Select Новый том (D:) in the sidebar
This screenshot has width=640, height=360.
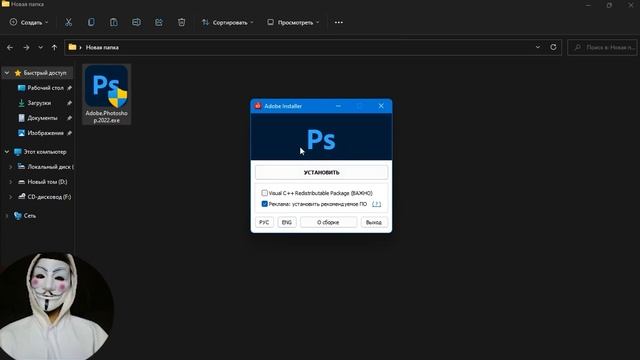pos(47,182)
